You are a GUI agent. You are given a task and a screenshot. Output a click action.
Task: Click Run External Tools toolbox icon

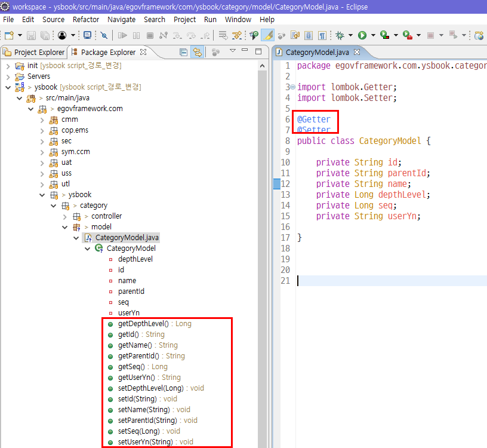pos(408,35)
